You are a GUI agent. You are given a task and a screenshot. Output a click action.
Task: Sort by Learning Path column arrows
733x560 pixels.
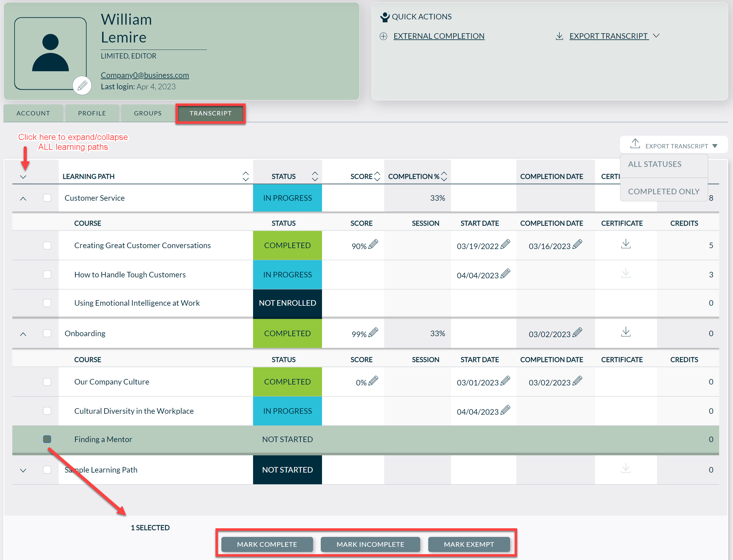pyautogui.click(x=246, y=176)
